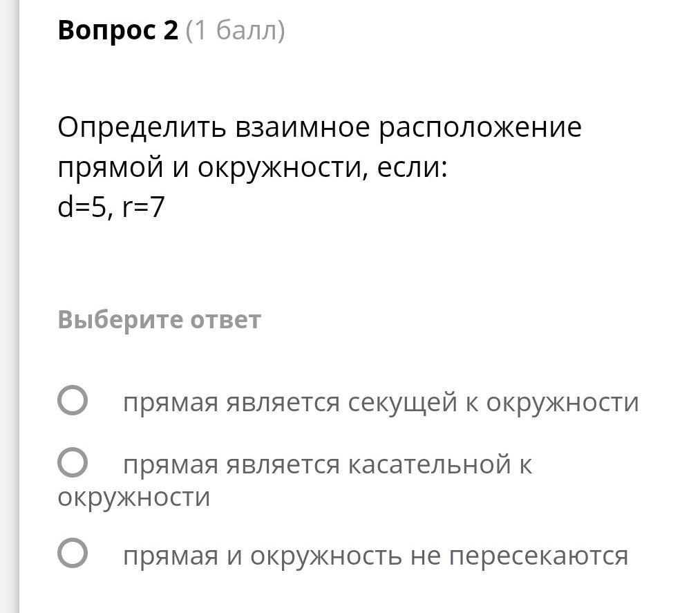Click the gray left edge panel strip

click(x=10, y=306)
